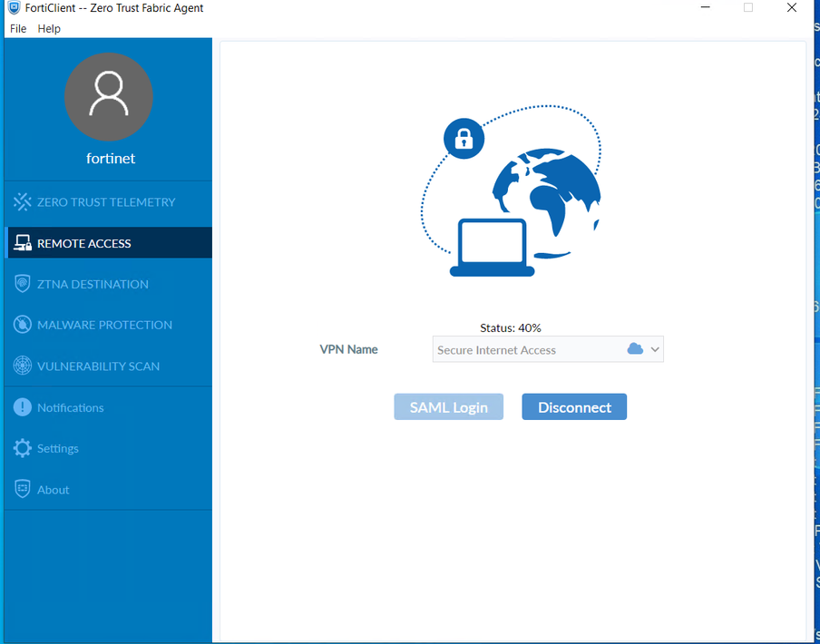The image size is (820, 644).
Task: Expand the VPN Name dropdown chevron
Action: (655, 349)
